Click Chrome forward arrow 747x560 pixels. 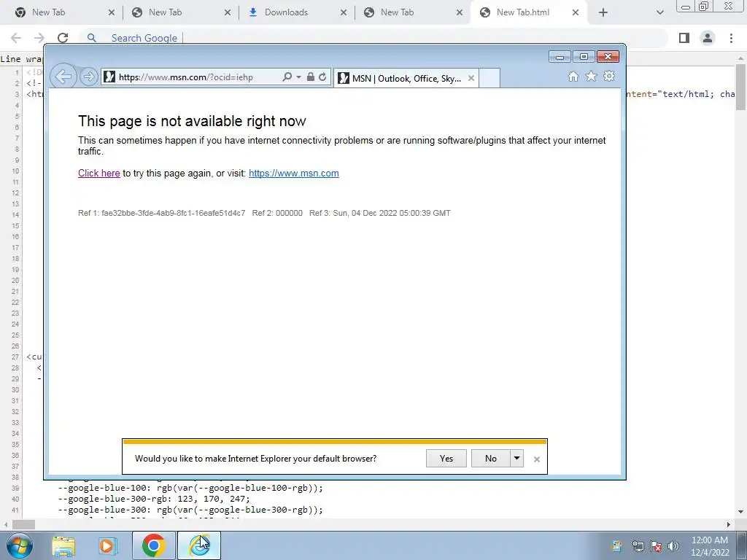[39, 38]
